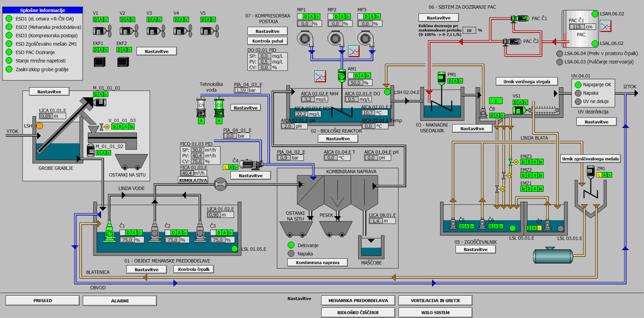Click the PAC Č1 dosing pump icon
Screen dimensions: 644x318
point(520,18)
